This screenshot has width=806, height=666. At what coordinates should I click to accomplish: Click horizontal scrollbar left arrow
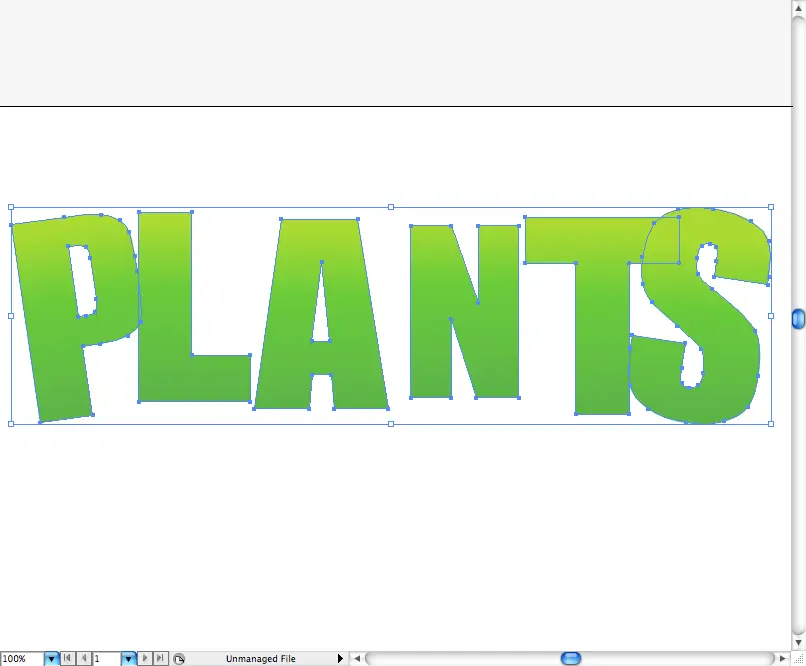coord(357,658)
